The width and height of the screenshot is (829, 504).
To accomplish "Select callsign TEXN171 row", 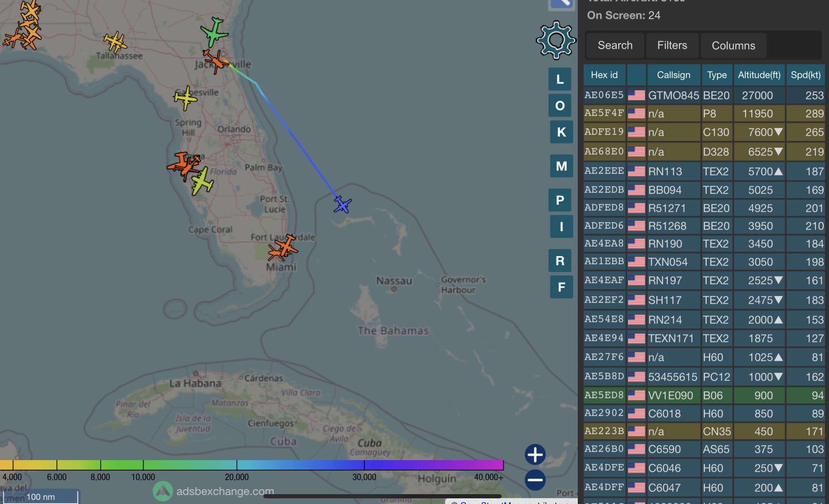I will coord(704,338).
